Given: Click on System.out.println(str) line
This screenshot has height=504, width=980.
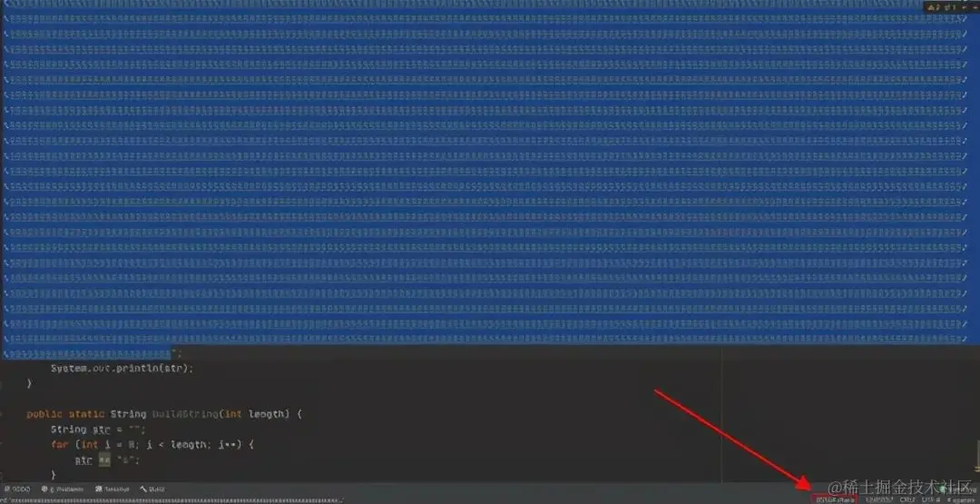Looking at the screenshot, I should [x=122, y=369].
